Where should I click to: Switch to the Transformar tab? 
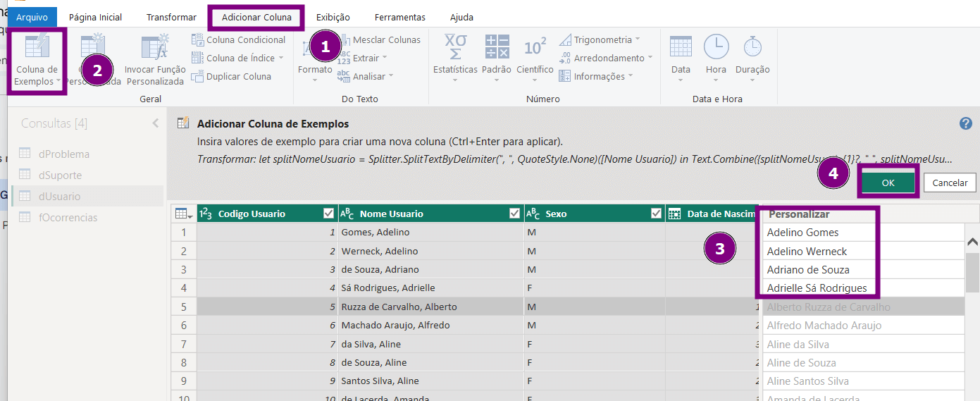pos(171,17)
